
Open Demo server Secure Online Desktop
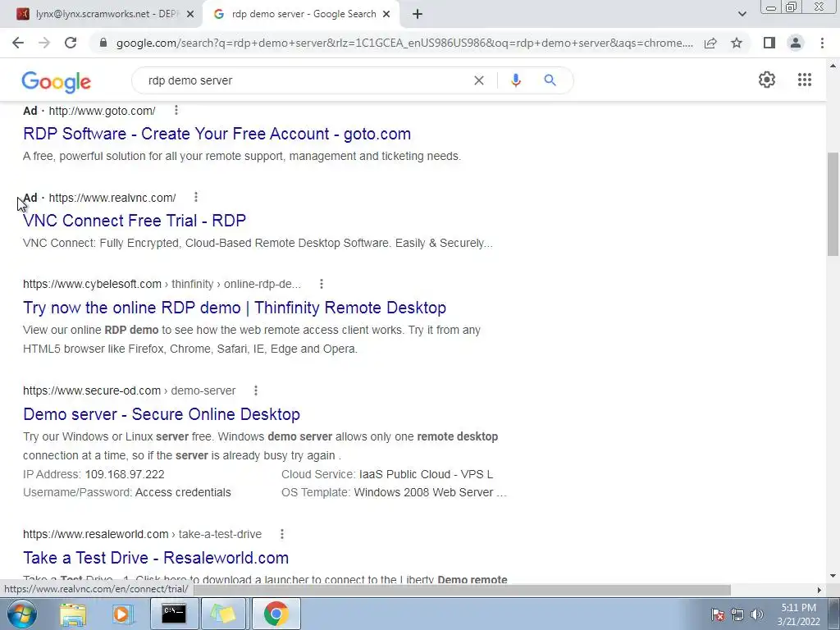tap(162, 414)
